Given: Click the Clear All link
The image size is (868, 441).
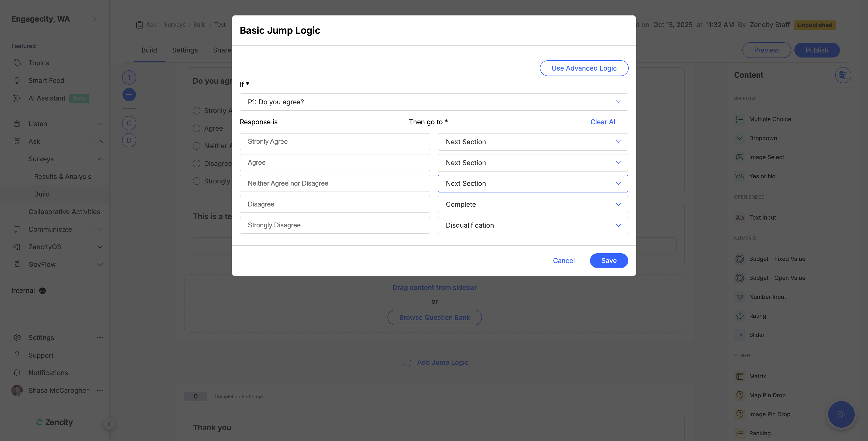Looking at the screenshot, I should pos(603,122).
